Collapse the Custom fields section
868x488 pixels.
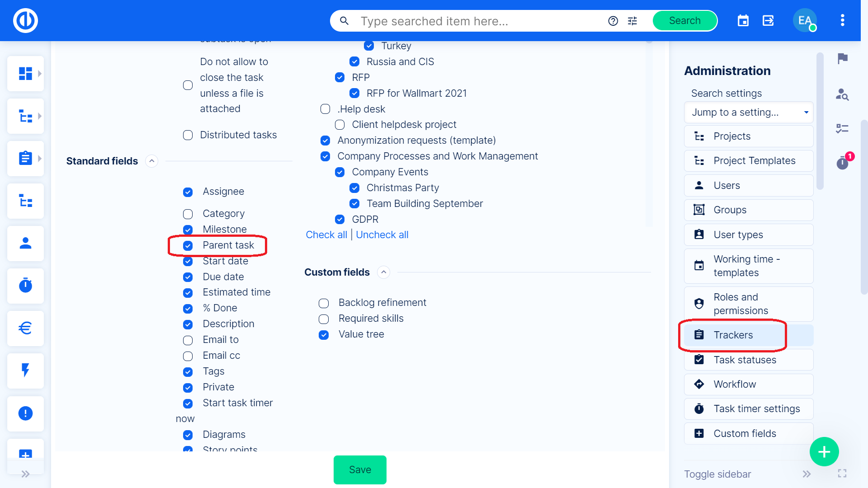click(384, 272)
